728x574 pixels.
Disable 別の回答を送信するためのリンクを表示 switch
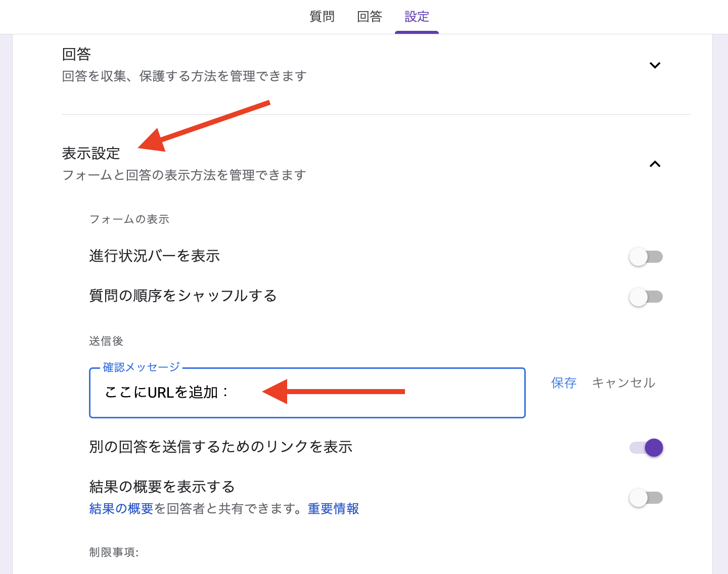pyautogui.click(x=646, y=447)
